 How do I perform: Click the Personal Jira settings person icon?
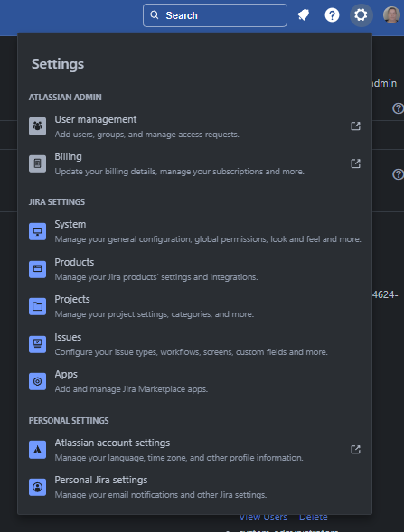pos(37,487)
